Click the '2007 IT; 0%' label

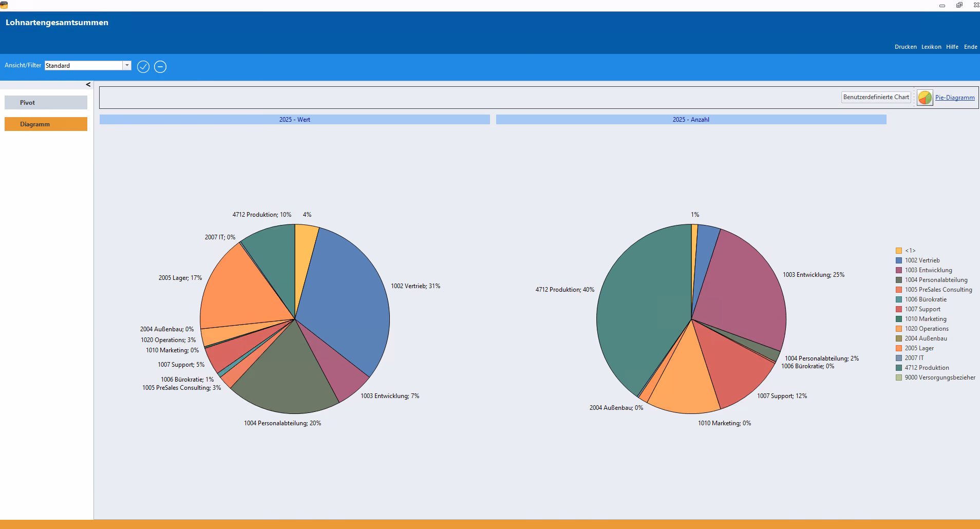[x=220, y=237]
